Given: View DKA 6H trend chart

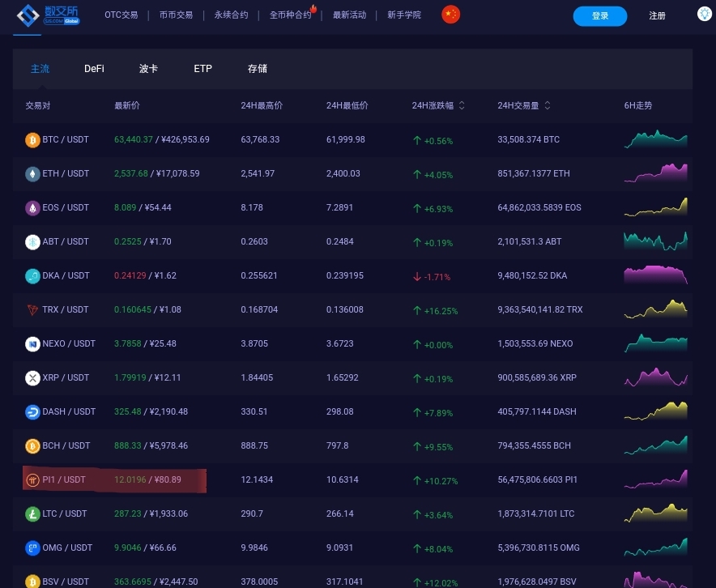Looking at the screenshot, I should pyautogui.click(x=655, y=275).
